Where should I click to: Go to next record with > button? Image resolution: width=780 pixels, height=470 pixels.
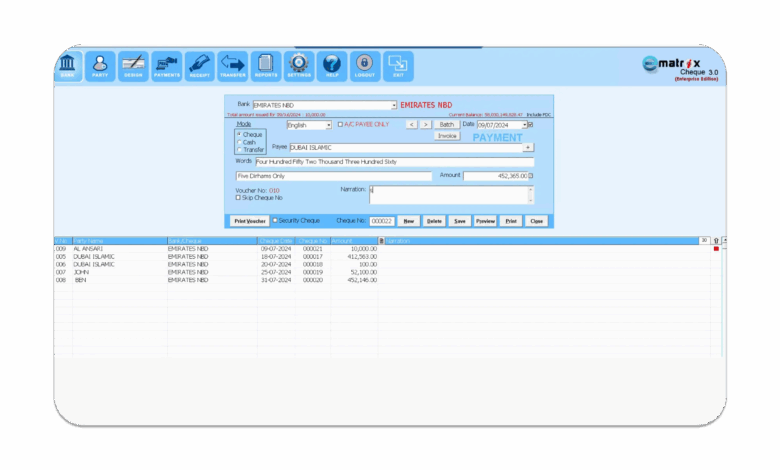[x=425, y=124]
